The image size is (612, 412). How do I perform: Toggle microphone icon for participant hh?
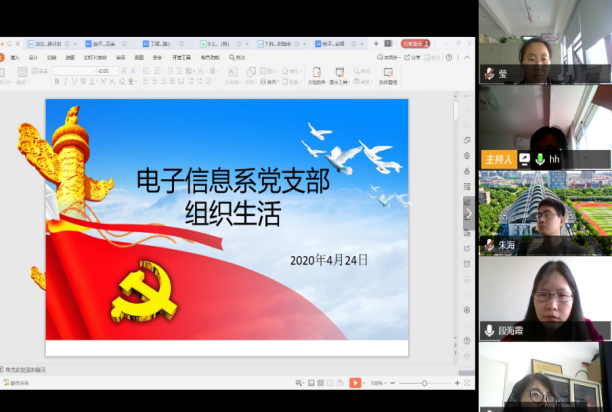pyautogui.click(x=540, y=159)
